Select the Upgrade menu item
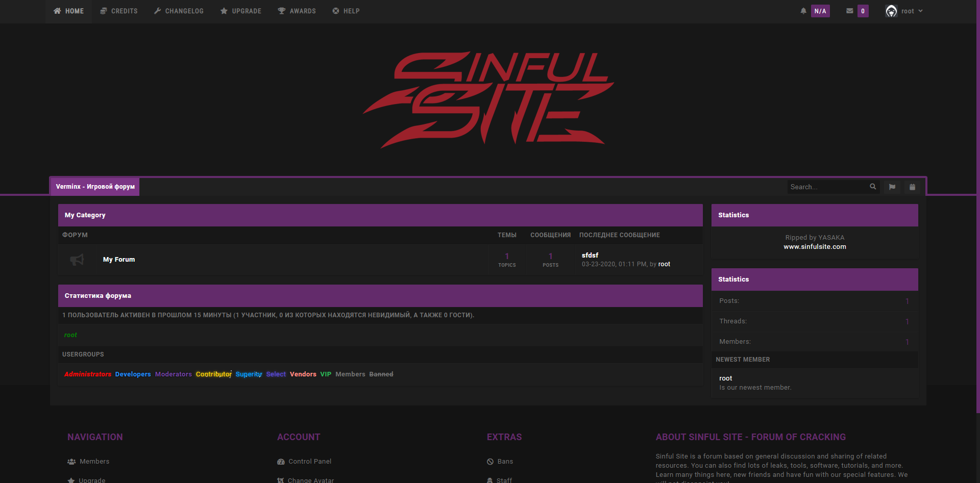The height and width of the screenshot is (483, 980). (241, 11)
